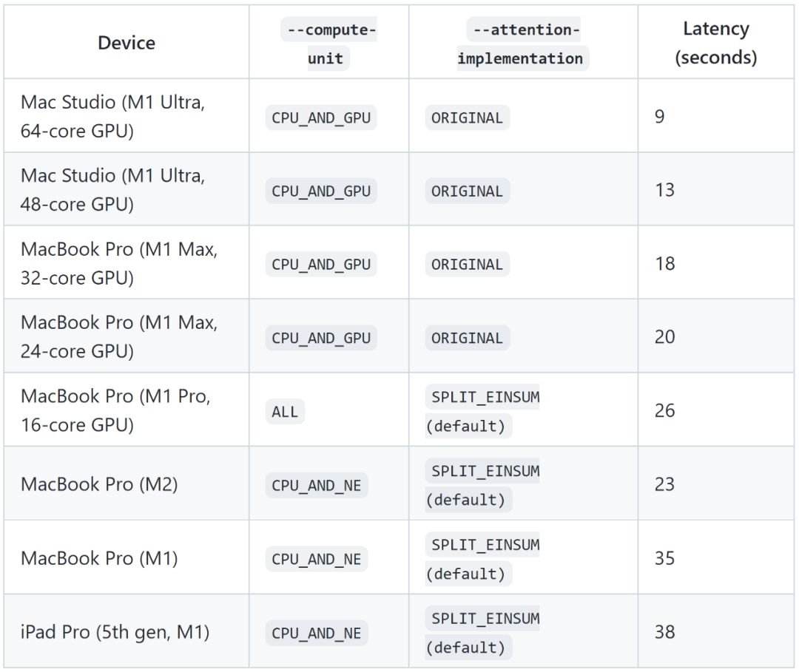Viewport: 799px width, 672px height.
Task: Click the latency value 9
Action: click(x=660, y=117)
